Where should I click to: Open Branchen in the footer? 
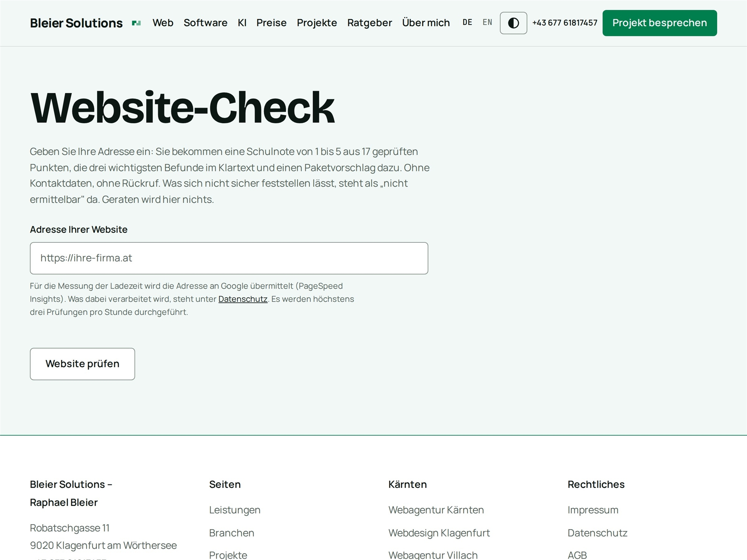[232, 533]
